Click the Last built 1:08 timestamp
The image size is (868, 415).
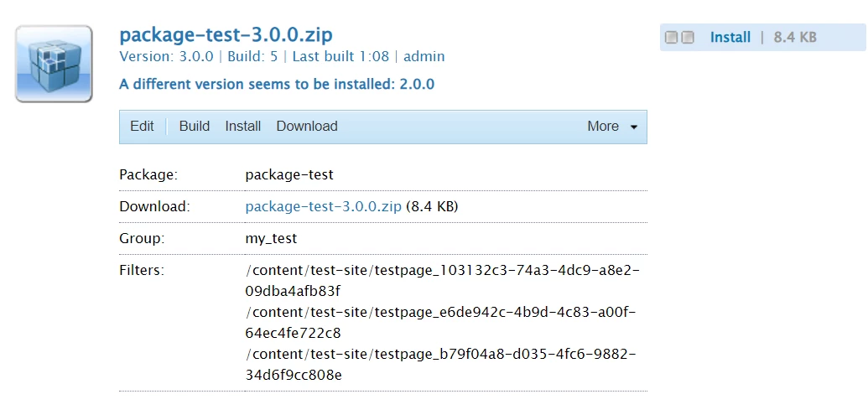pos(340,57)
